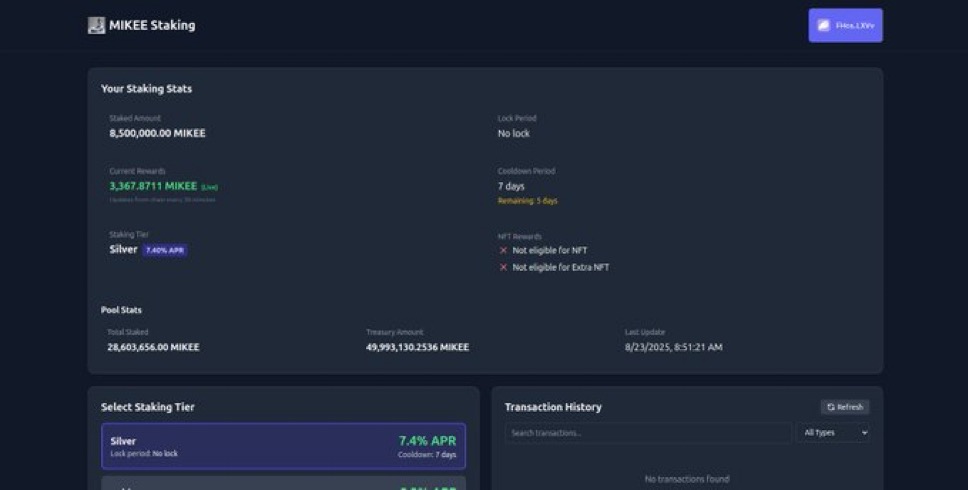Click the No lock value under Lock Period
The height and width of the screenshot is (490, 968).
[514, 133]
